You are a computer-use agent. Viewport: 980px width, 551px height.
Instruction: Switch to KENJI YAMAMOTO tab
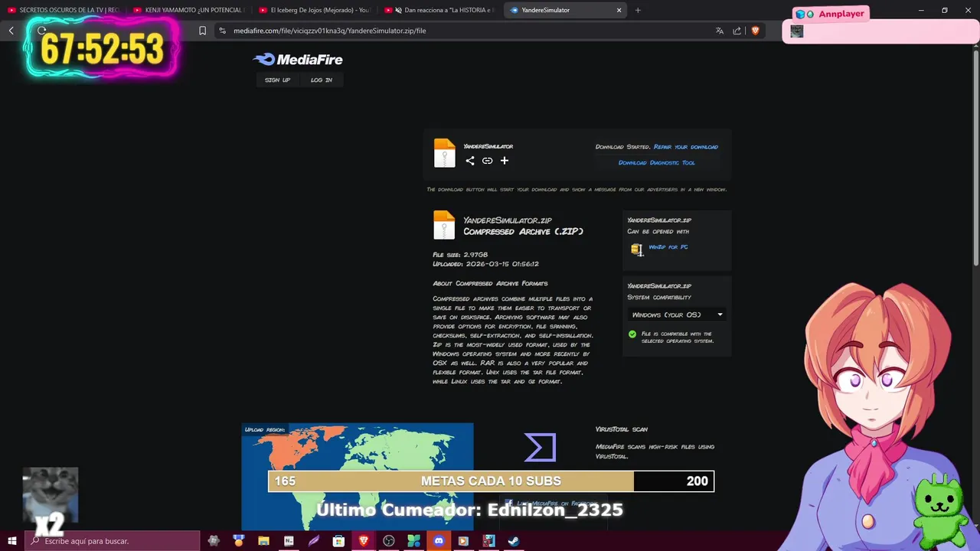pos(189,10)
